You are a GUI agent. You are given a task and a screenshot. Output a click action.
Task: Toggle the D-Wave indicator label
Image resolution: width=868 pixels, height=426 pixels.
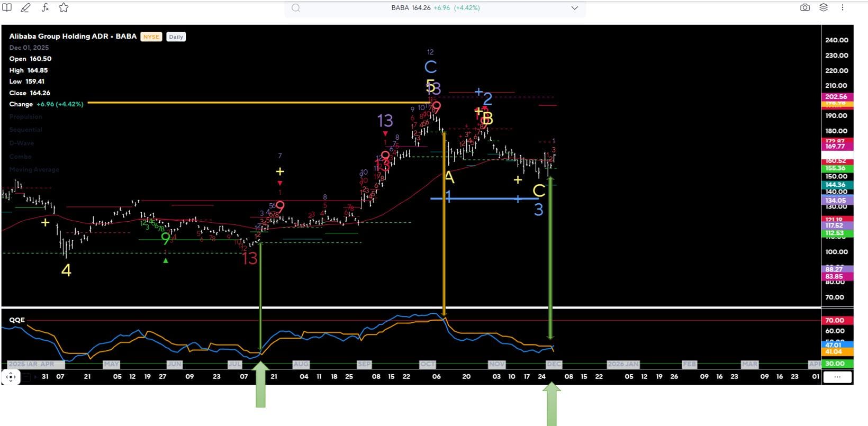21,143
